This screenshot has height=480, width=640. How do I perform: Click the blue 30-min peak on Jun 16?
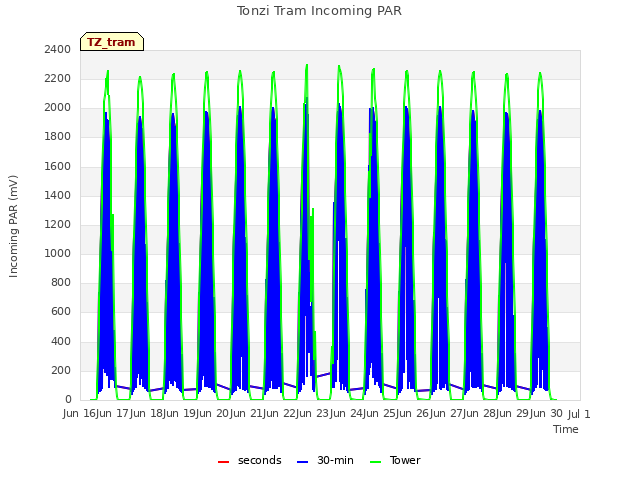(106, 113)
